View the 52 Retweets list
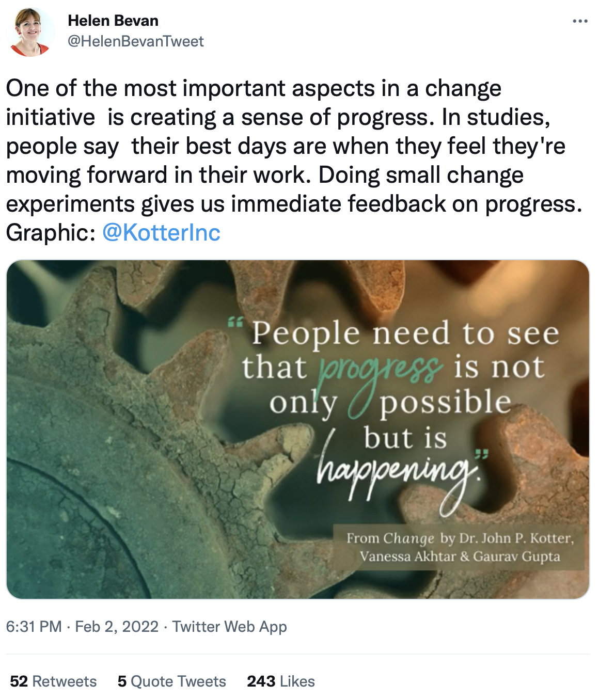Viewport: 599px width, 700px height. tap(53, 681)
